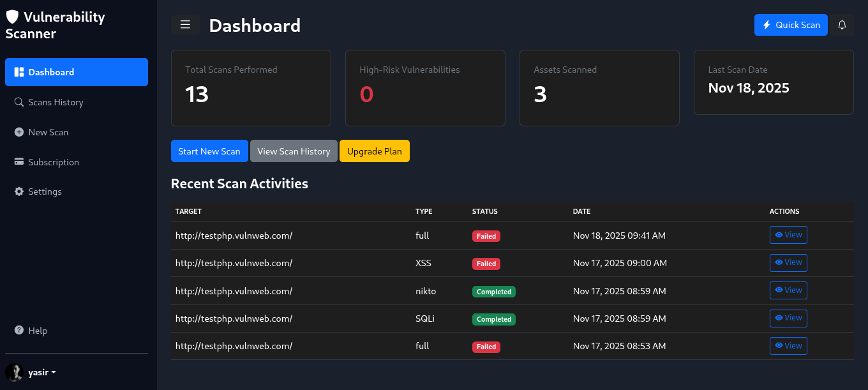
Task: Click the card icon beside Subscription
Action: 19,162
